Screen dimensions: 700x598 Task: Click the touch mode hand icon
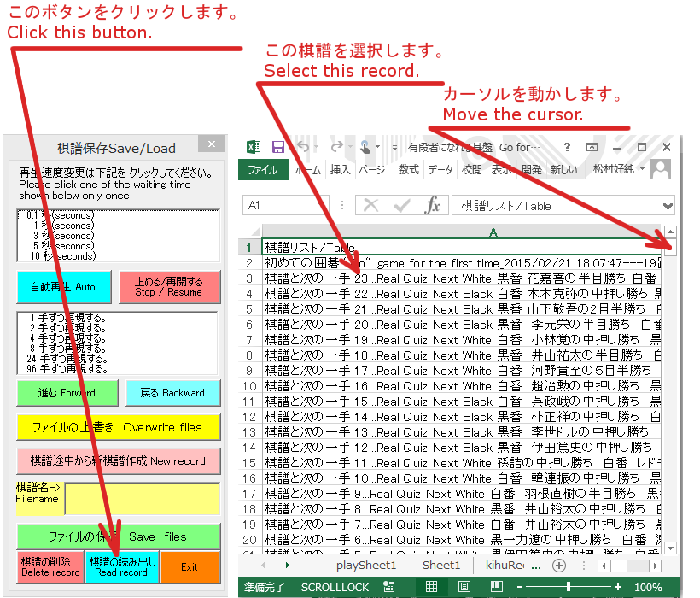click(x=365, y=147)
